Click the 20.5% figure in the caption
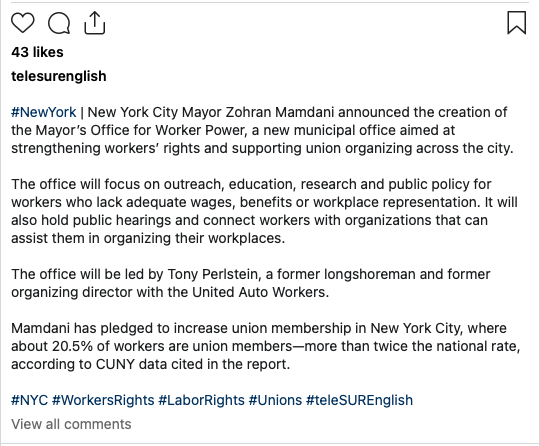 point(73,346)
